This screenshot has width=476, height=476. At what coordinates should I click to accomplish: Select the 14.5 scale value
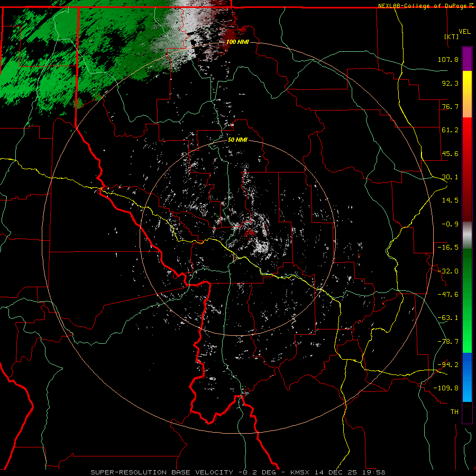(450, 200)
